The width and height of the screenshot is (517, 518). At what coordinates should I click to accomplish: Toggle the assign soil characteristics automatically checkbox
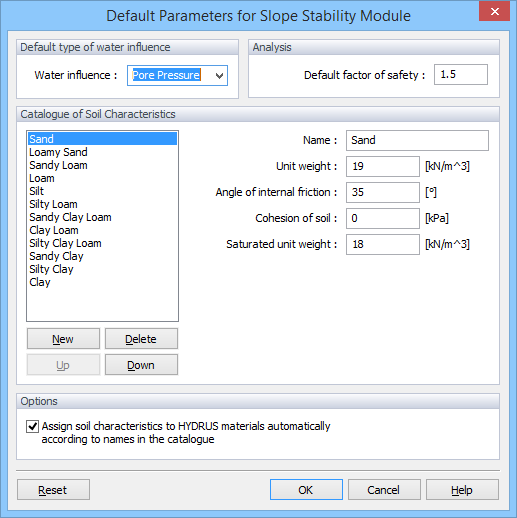click(x=32, y=426)
